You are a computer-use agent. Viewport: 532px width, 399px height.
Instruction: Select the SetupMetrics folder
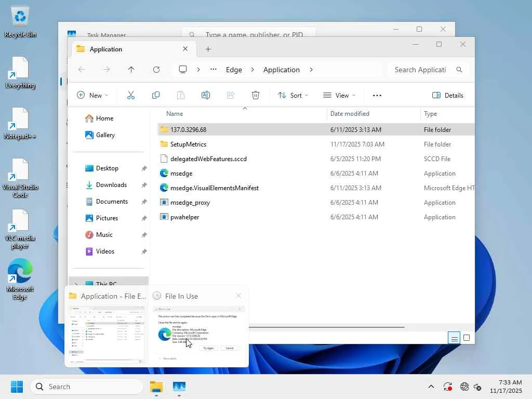point(316,144)
